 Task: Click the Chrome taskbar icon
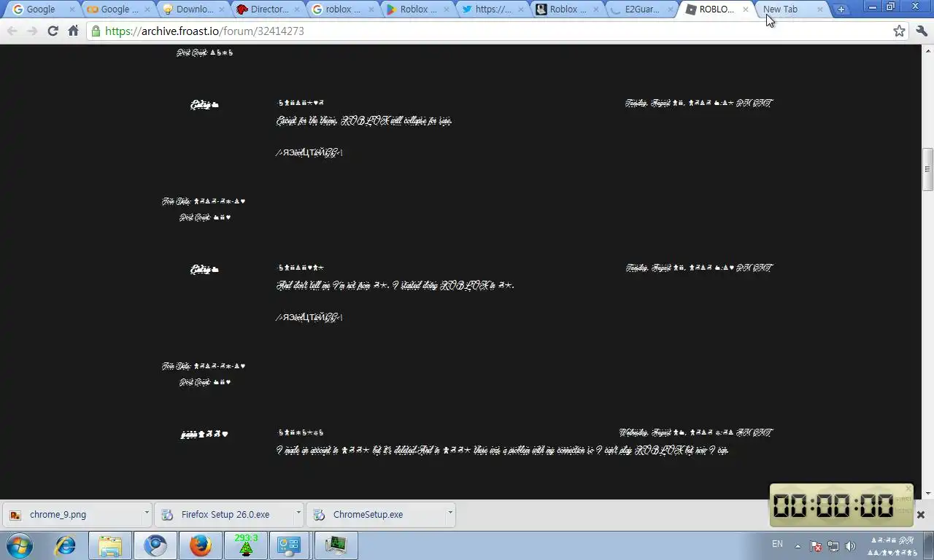pyautogui.click(x=155, y=545)
